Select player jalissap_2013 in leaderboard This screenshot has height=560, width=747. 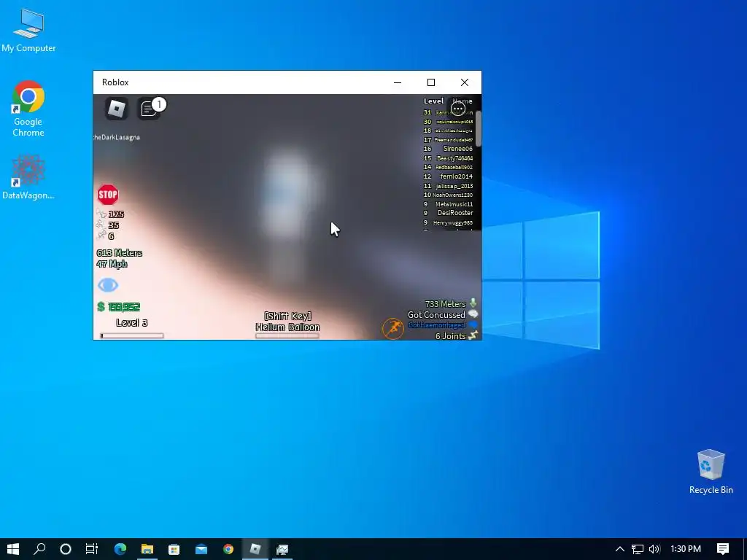454,186
